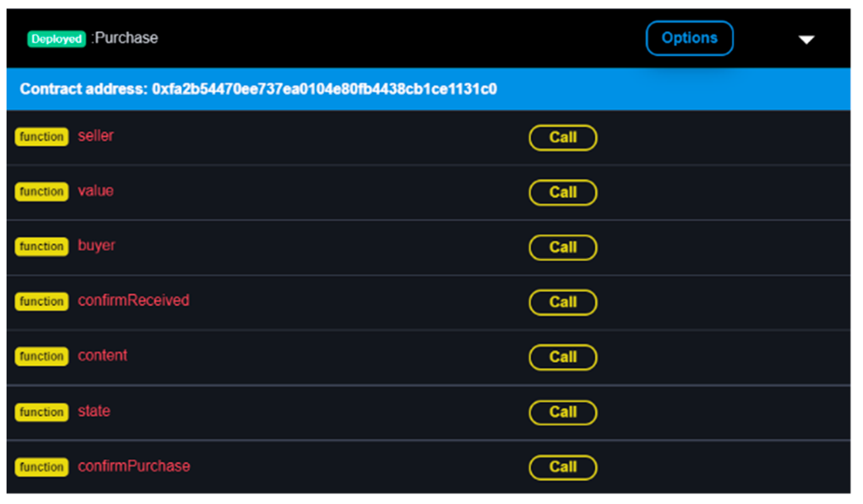This screenshot has height=504, width=863.
Task: Call the confirmPurchase function
Action: (x=563, y=467)
